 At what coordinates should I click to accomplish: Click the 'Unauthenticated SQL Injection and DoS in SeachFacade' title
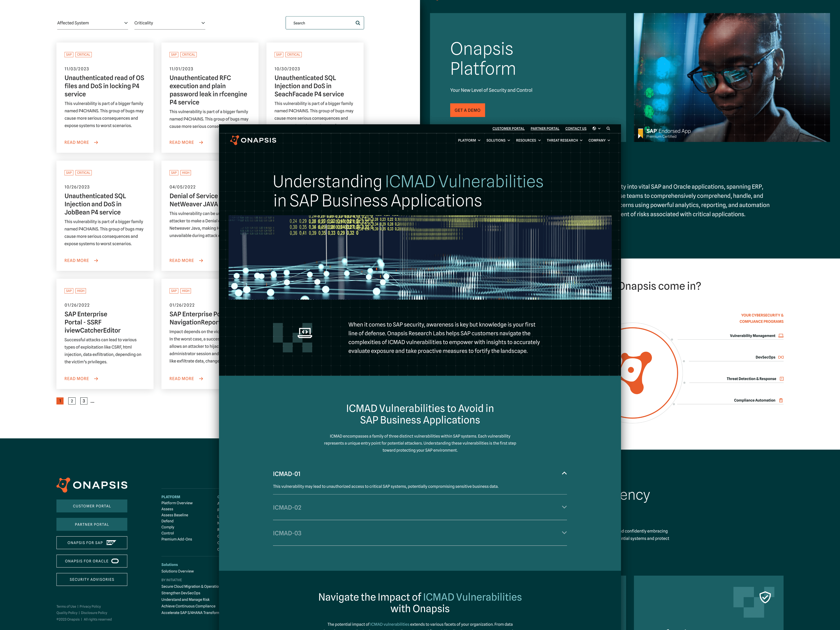tap(309, 86)
